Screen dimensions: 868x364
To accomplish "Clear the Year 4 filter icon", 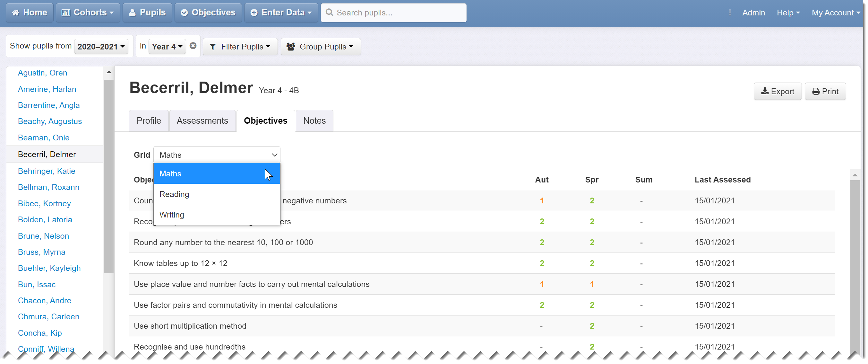I will pos(193,46).
